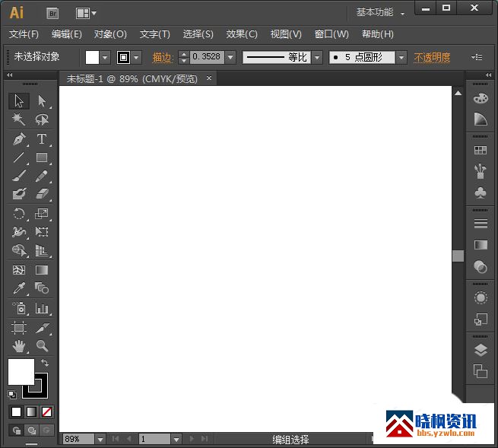Click the 描边 stroke link
498x448 pixels.
pyautogui.click(x=163, y=58)
